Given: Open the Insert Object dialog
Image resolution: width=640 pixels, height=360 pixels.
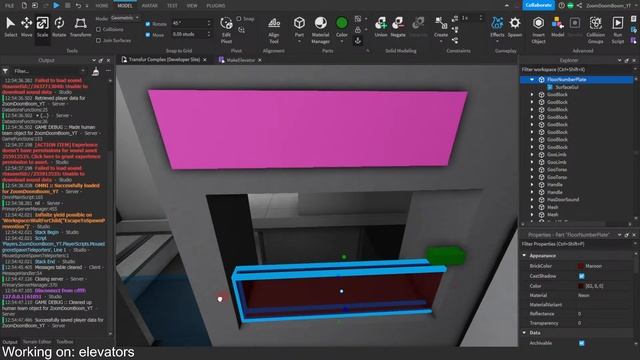Looking at the screenshot, I should click(538, 30).
